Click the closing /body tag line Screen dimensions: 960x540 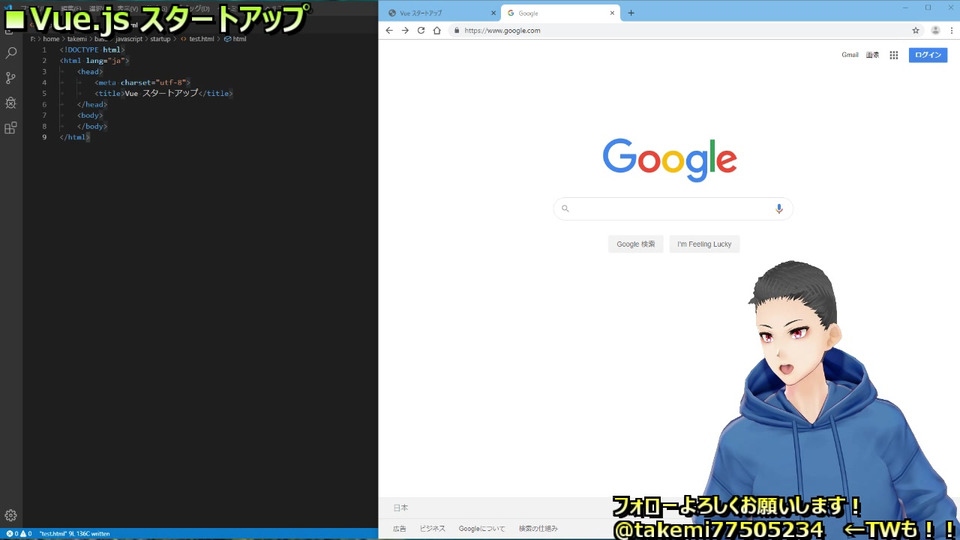(92, 126)
